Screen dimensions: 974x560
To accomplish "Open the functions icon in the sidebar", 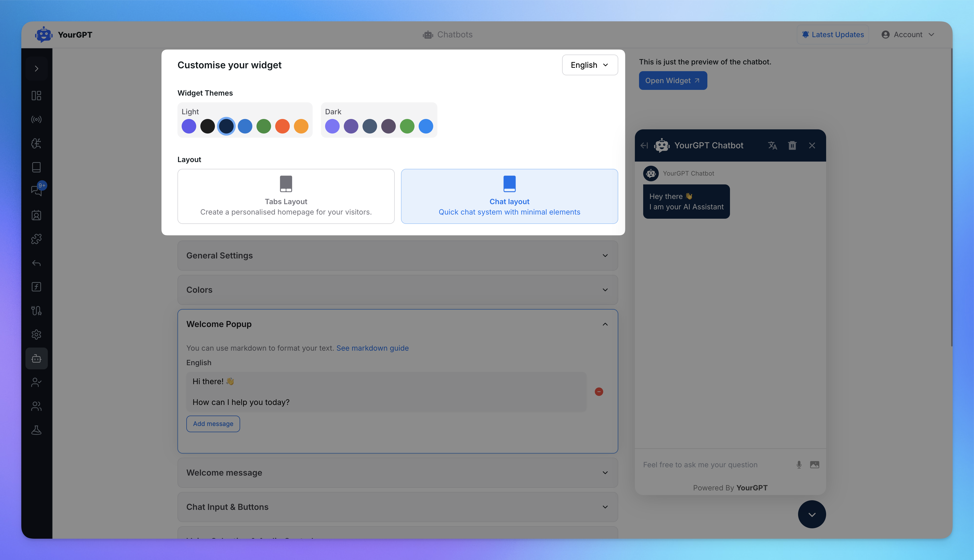I will [37, 287].
